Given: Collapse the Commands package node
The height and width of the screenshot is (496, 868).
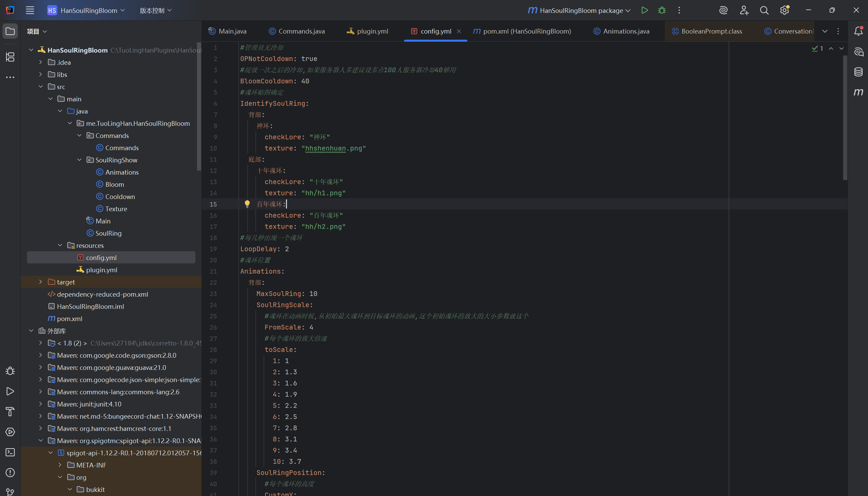Looking at the screenshot, I should click(79, 136).
